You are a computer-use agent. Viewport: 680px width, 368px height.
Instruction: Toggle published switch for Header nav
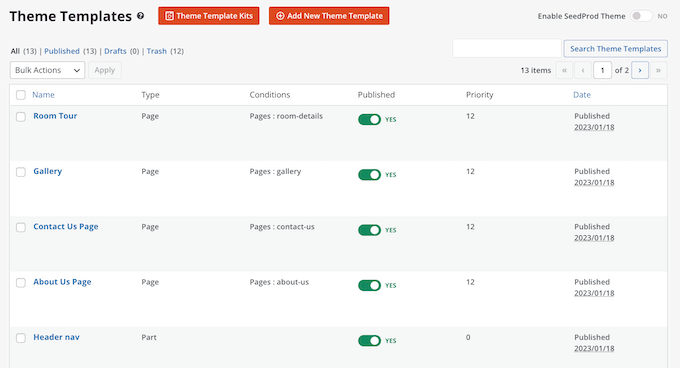369,341
